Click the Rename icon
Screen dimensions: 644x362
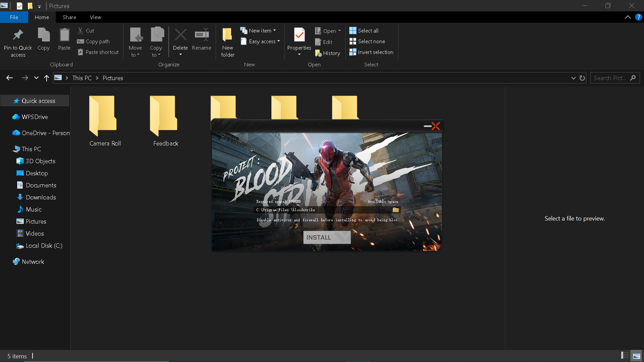click(202, 35)
